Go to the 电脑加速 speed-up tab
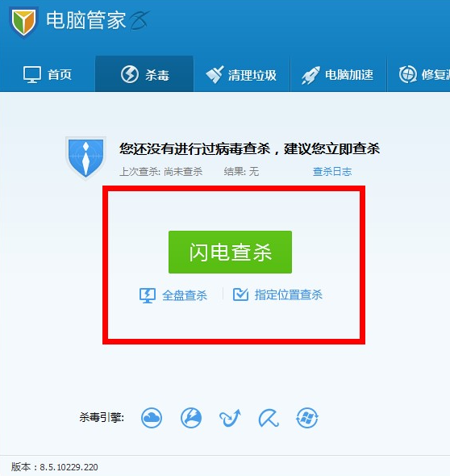The width and height of the screenshot is (450, 476). pos(339,74)
